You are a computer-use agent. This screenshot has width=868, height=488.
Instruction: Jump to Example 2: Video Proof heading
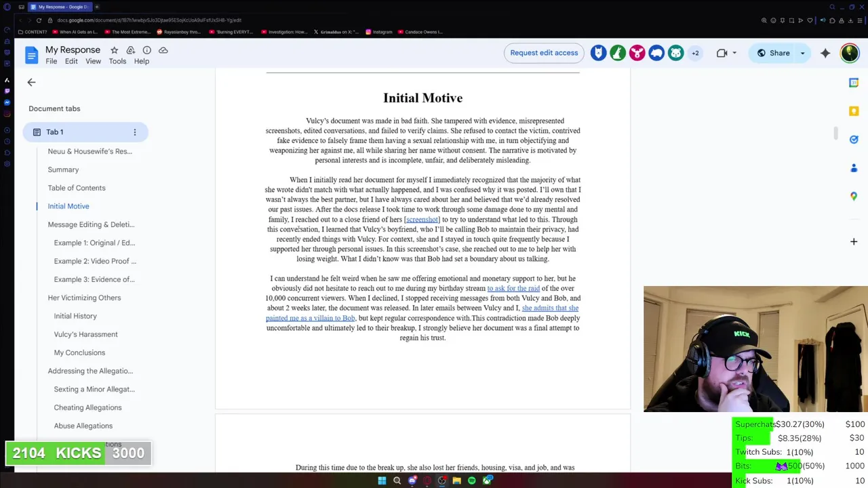tap(95, 261)
